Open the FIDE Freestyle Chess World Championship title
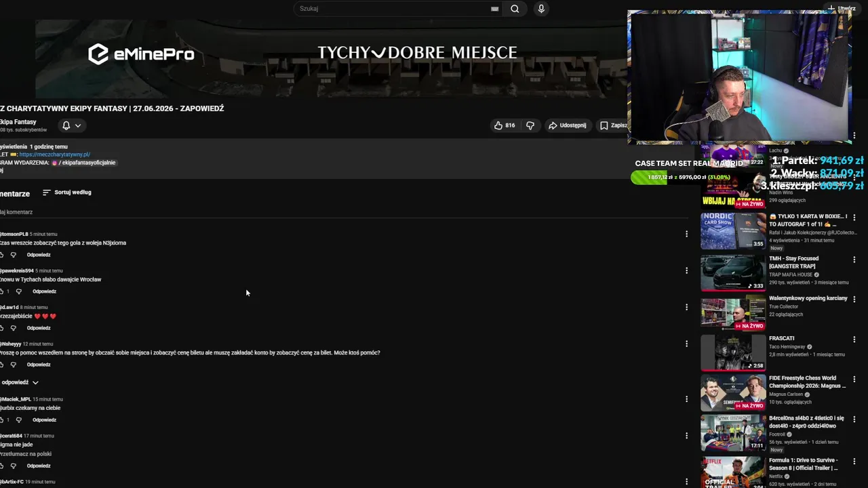The width and height of the screenshot is (868, 488). tap(808, 382)
